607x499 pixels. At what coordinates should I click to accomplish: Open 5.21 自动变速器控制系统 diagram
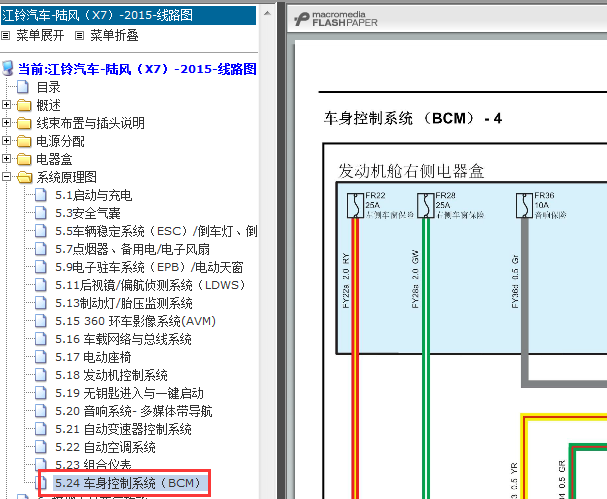123,429
